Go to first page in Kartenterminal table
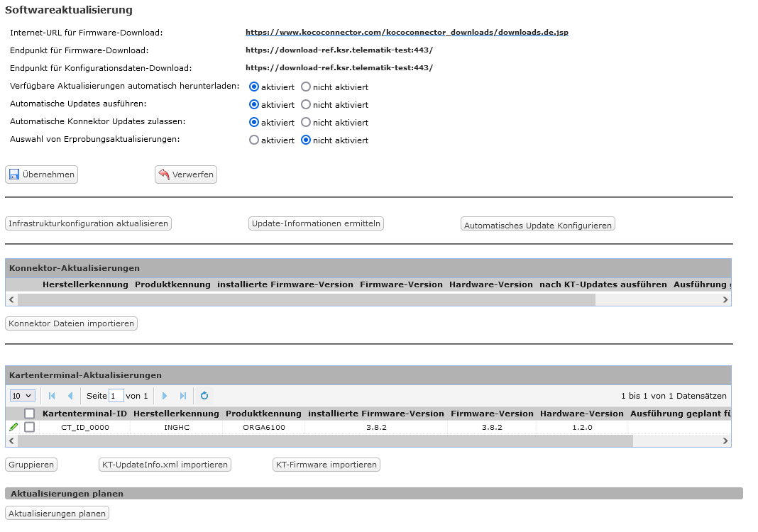758x532 pixels. (x=52, y=396)
